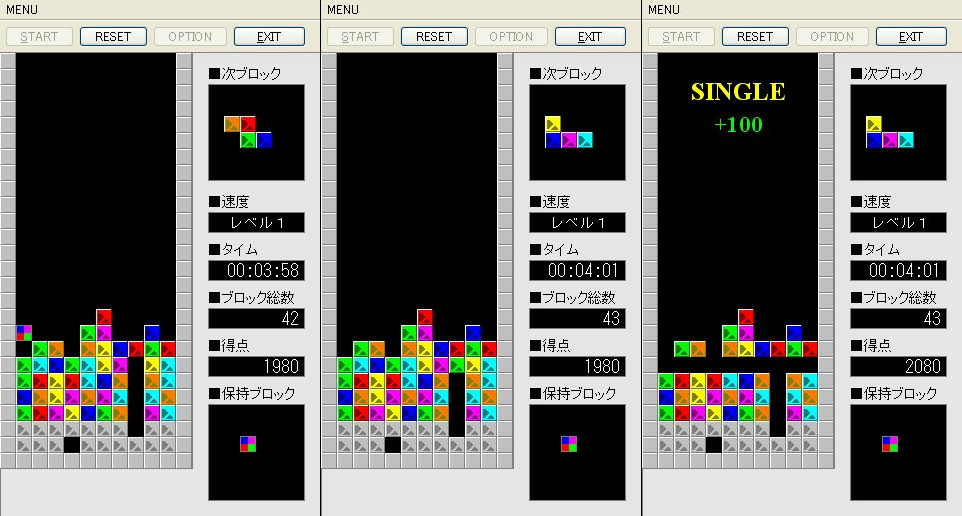962x516 pixels.
Task: Click RESET in the right window
Action: coord(755,37)
